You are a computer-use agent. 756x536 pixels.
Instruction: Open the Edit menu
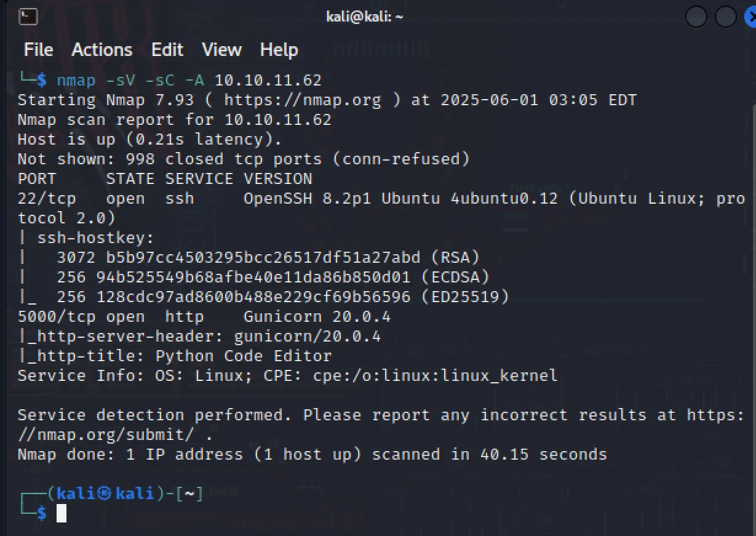(167, 50)
